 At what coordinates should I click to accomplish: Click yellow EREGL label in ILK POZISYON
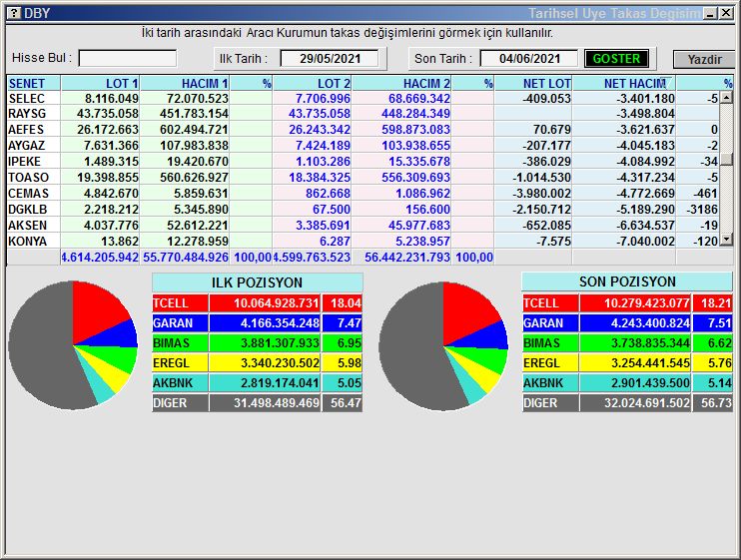click(180, 363)
